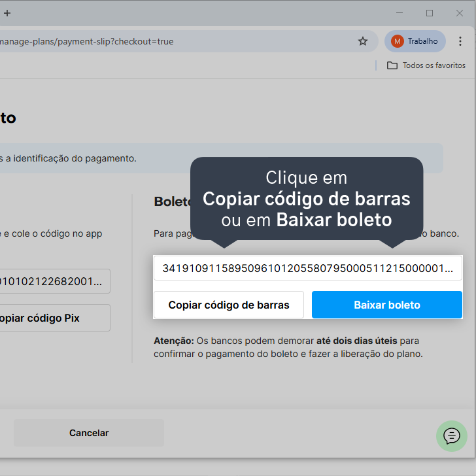Click the Copiar código Pix button
The image size is (476, 476).
tap(55, 318)
